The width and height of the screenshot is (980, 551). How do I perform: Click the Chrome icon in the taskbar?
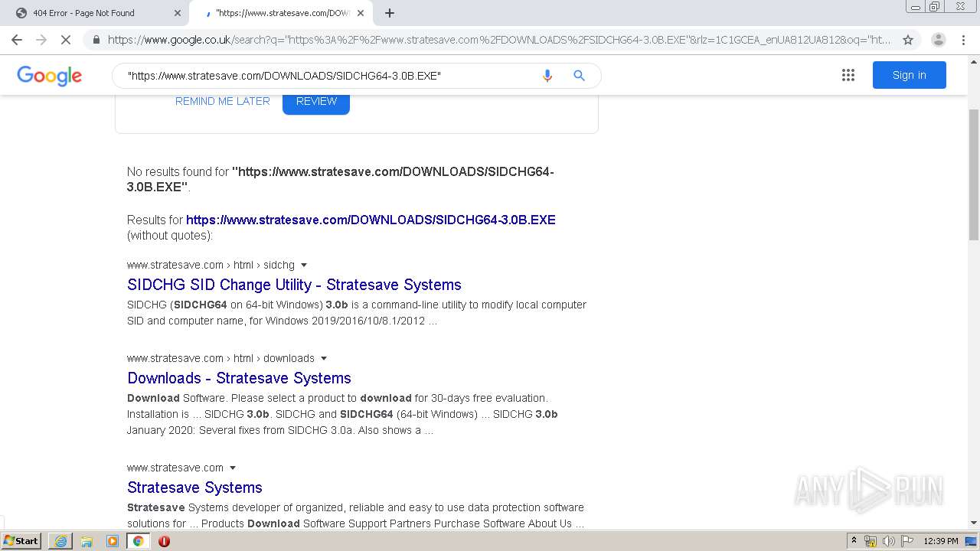[138, 541]
